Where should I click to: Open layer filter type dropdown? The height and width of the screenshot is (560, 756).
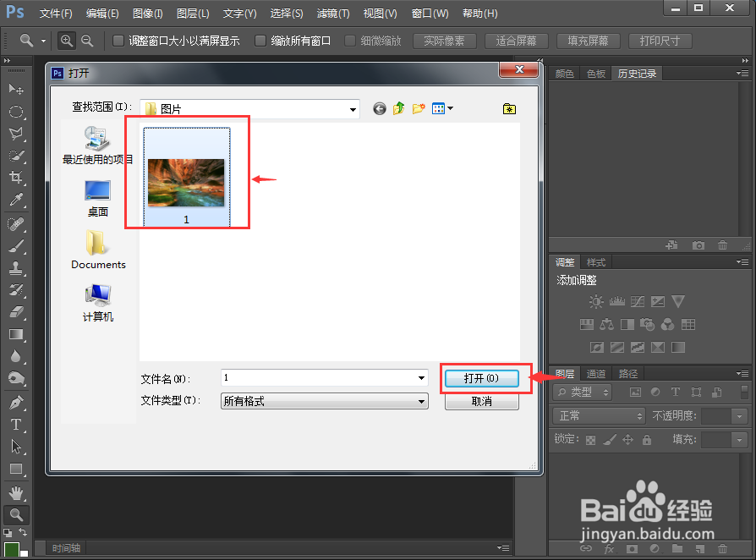pyautogui.click(x=582, y=393)
